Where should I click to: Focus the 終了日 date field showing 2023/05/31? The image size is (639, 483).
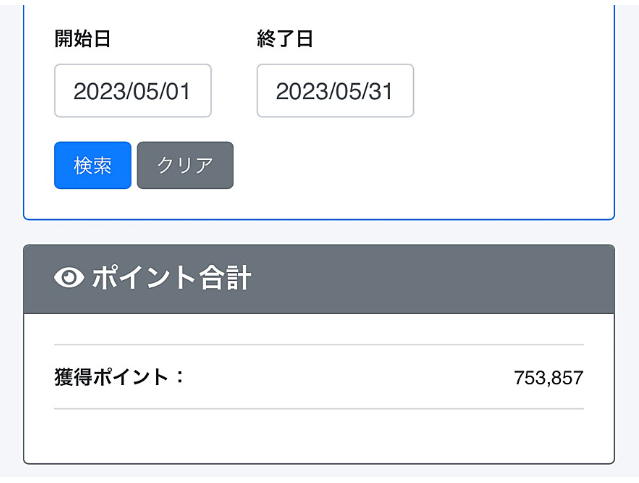pyautogui.click(x=335, y=90)
